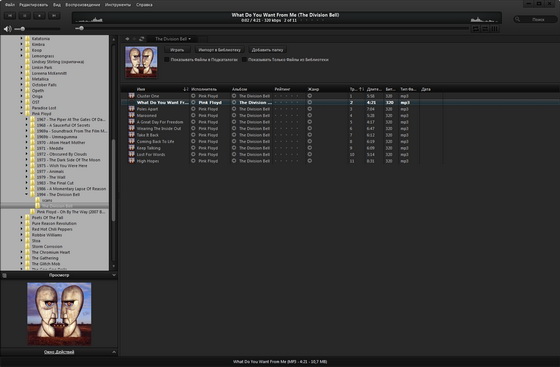This screenshot has width=560, height=367.
Task: Open the Просмотр panel dropdown arrow
Action: tap(114, 275)
